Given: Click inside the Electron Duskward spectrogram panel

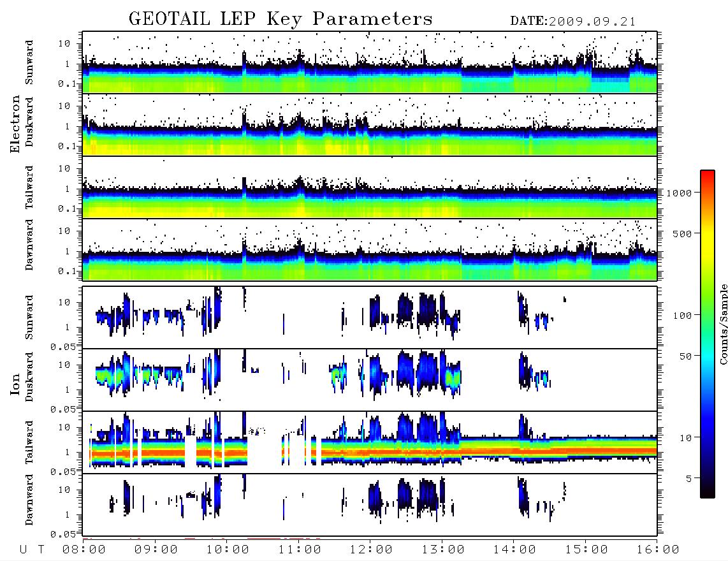Looking at the screenshot, I should [x=370, y=124].
